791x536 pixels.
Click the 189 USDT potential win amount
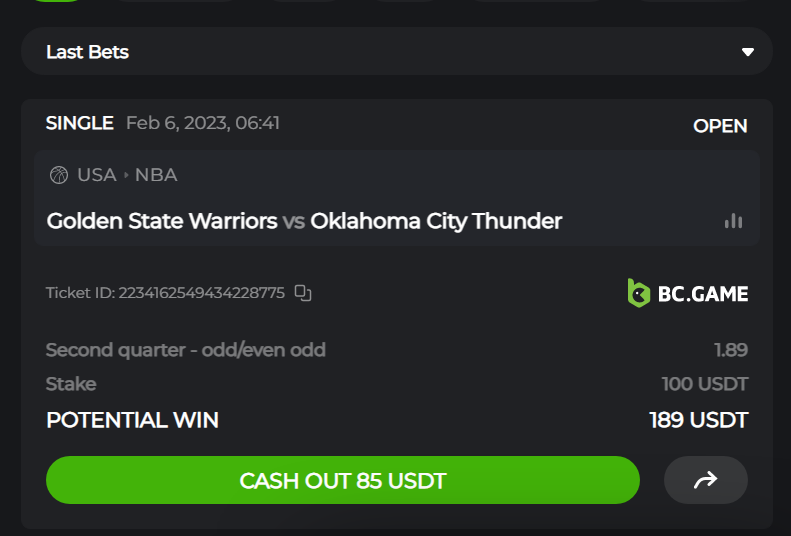tap(699, 420)
